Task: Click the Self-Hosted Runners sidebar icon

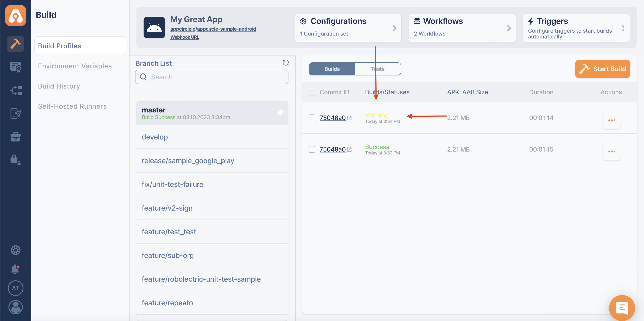Action: pyautogui.click(x=72, y=106)
